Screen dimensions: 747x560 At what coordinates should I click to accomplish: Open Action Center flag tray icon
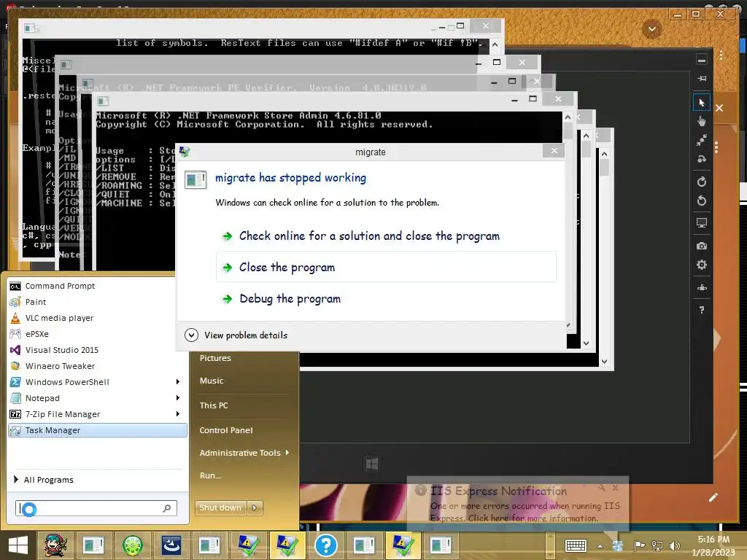(x=639, y=545)
